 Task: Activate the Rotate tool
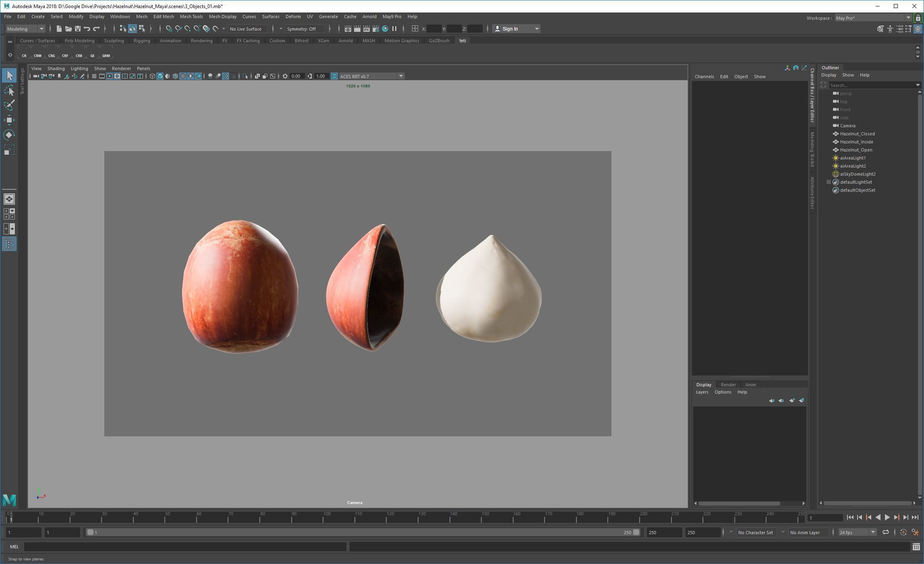click(9, 135)
